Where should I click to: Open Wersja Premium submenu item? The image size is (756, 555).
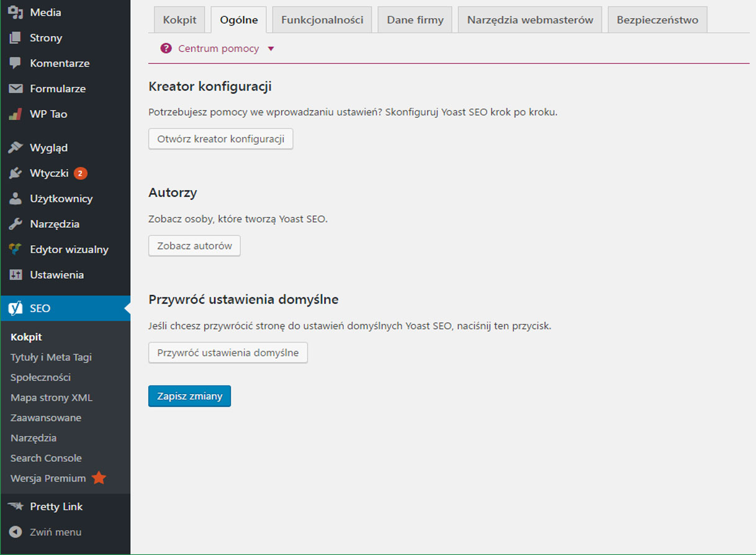(48, 478)
